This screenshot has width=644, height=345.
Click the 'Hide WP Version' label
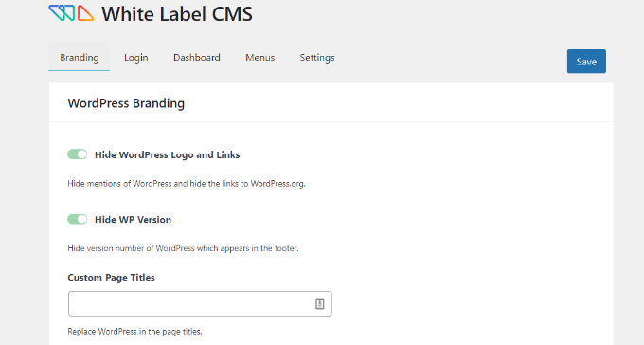pyautogui.click(x=134, y=220)
